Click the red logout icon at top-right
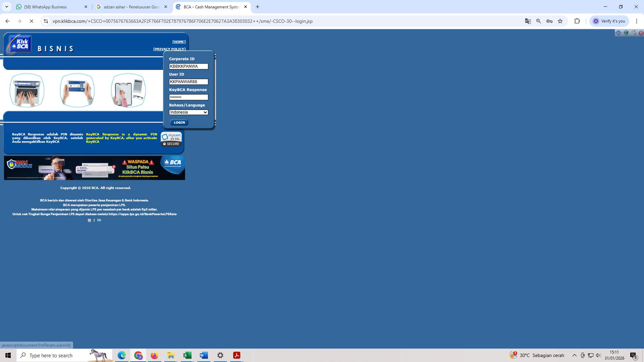Image resolution: width=644 pixels, height=362 pixels. pyautogui.click(x=641, y=33)
